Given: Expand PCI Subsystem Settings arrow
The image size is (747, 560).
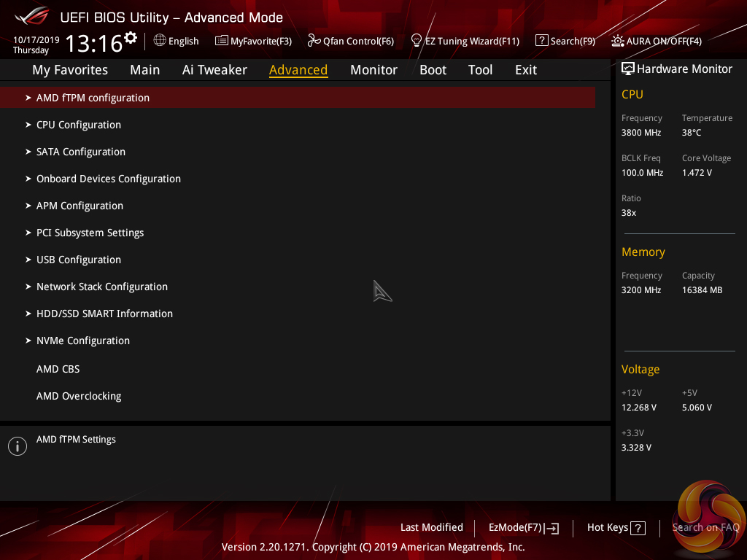Looking at the screenshot, I should coord(28,233).
